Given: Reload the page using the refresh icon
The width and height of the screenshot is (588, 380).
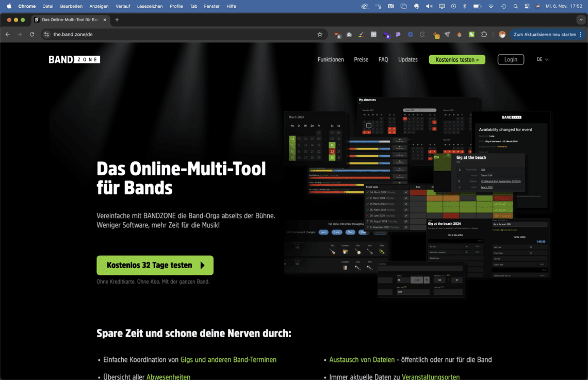Looking at the screenshot, I should (x=32, y=35).
